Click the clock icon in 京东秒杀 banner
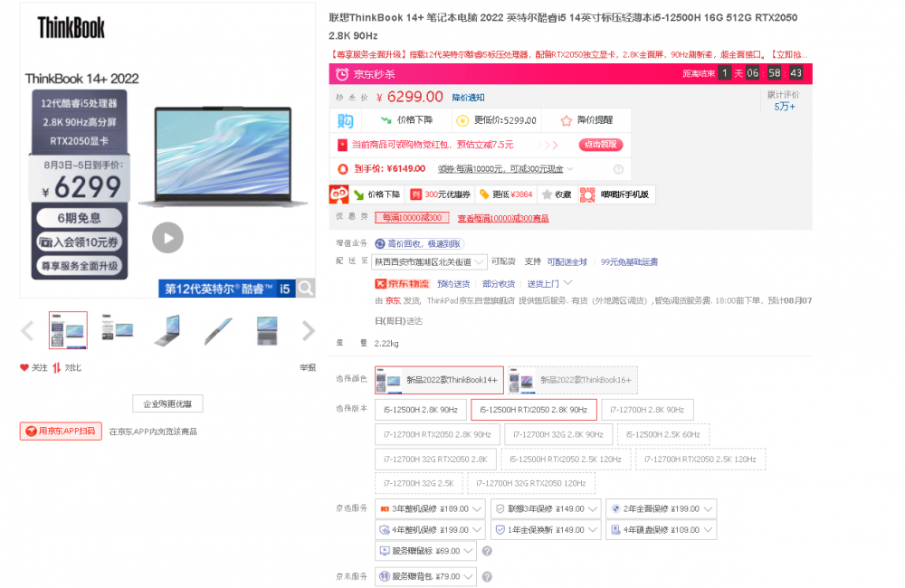905x588 pixels. [x=342, y=74]
